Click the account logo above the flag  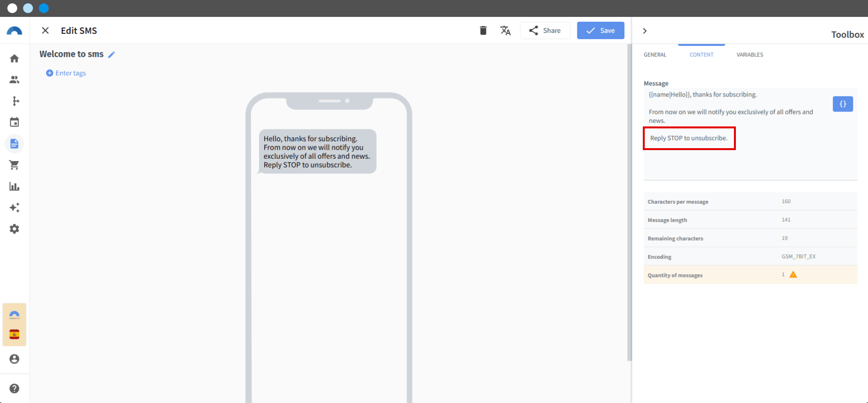14,315
